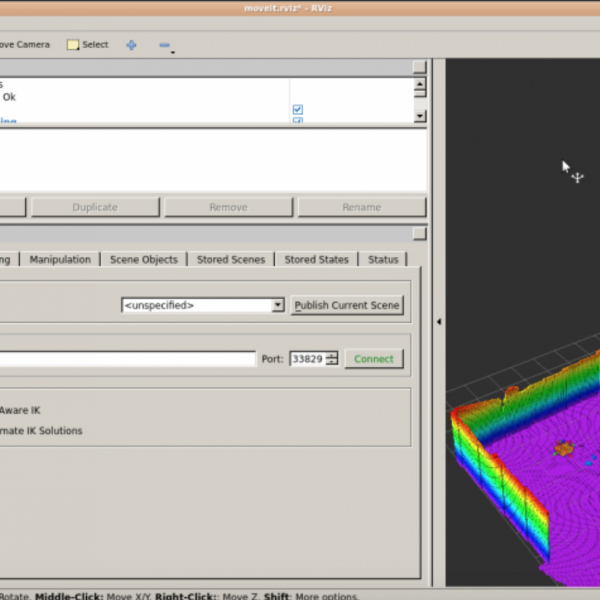
Task: Toggle the upper display checkbox
Action: 297,109
